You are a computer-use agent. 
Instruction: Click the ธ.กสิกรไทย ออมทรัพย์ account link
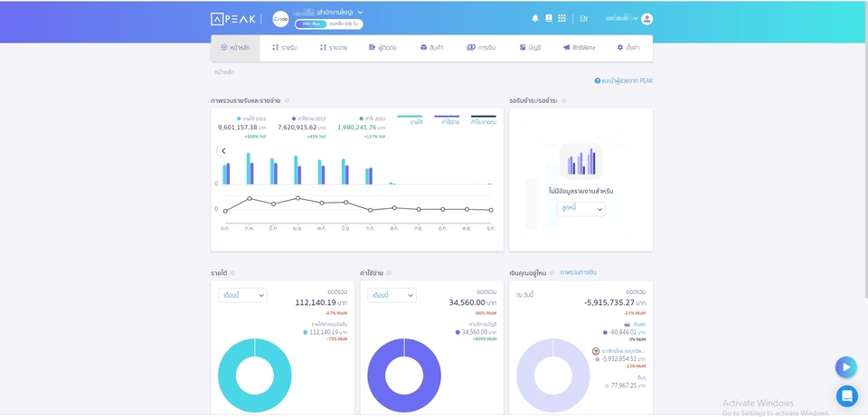(623, 351)
